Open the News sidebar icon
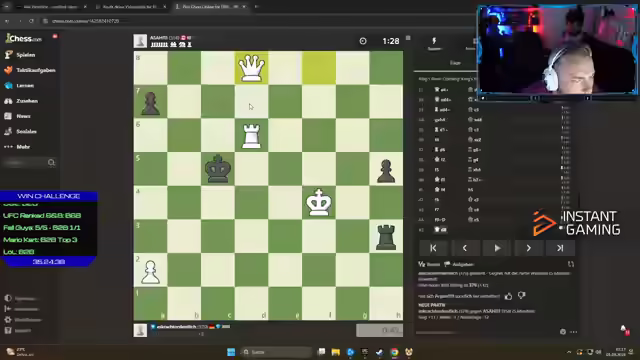 click(x=8, y=116)
